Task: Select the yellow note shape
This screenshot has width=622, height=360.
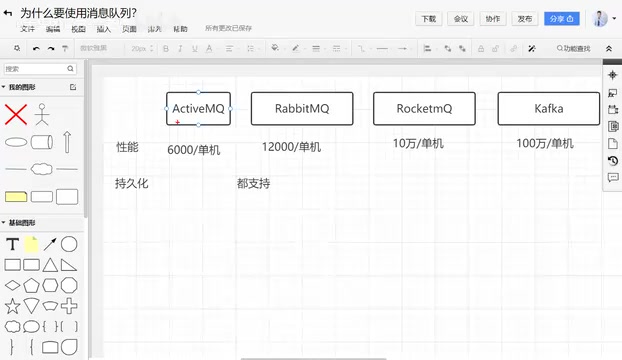Action: pos(31,244)
